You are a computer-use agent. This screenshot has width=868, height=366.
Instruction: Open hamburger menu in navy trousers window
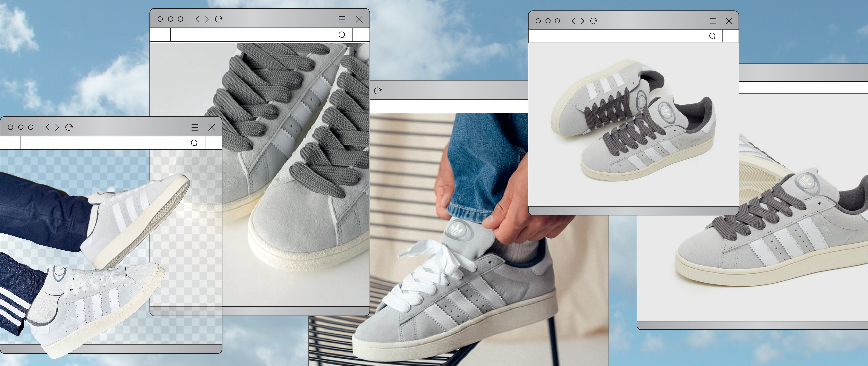pos(194,127)
